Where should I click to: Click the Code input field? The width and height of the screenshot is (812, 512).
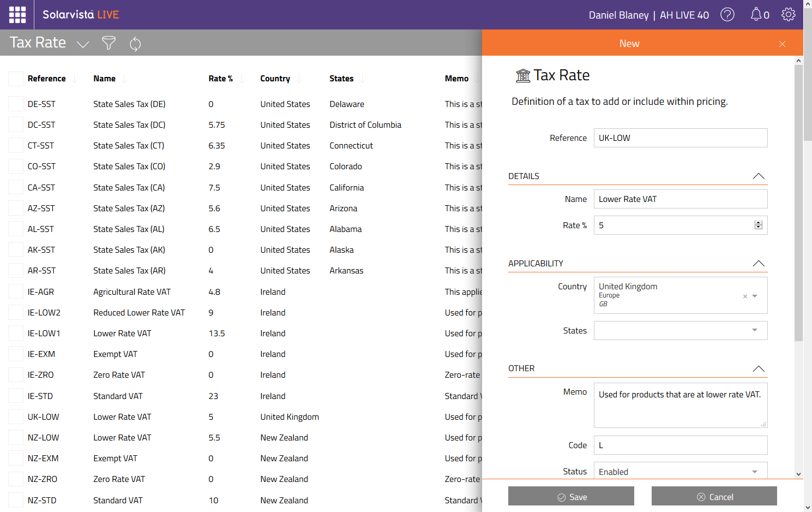pos(681,445)
